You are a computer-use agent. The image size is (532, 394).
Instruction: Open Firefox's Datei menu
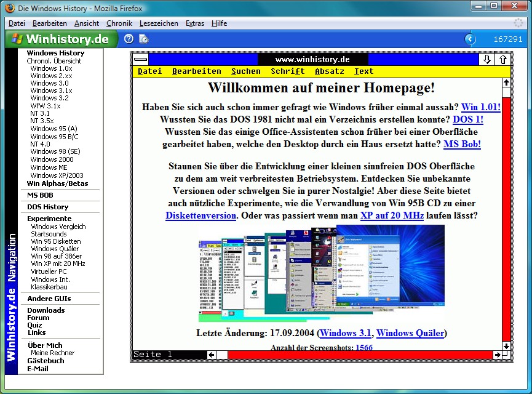(x=17, y=23)
